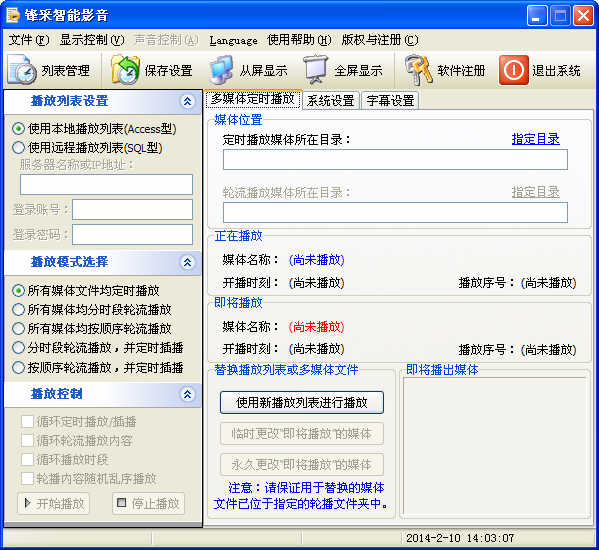
Task: Open the 文件(F) menu
Action: [29, 40]
